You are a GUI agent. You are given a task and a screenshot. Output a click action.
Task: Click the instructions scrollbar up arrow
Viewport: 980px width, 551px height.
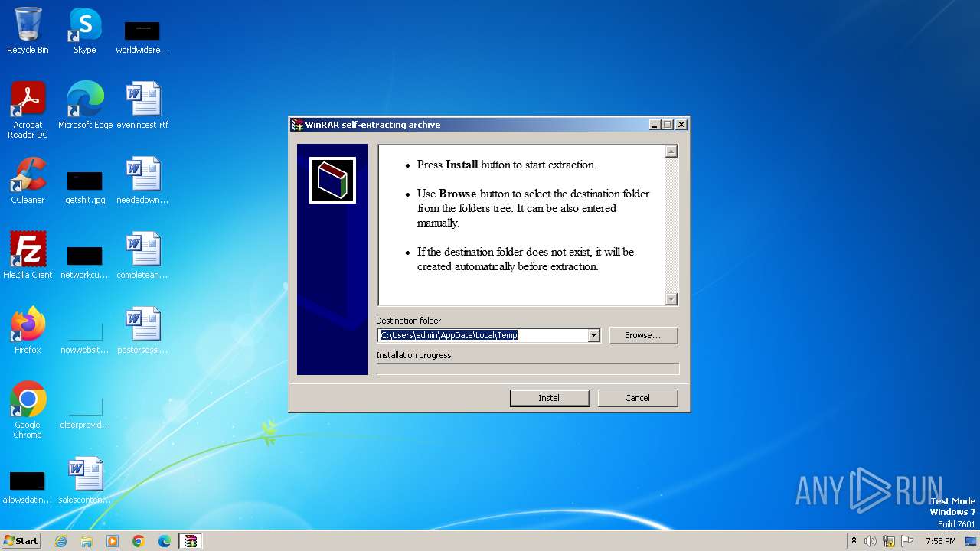click(x=671, y=152)
